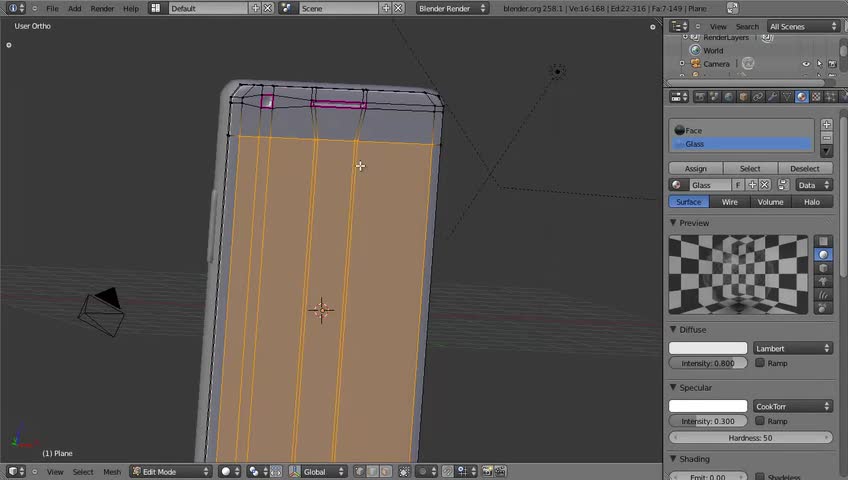This screenshot has width=848, height=480.
Task: Preview material on large sphere with sky
Action: tap(823, 308)
